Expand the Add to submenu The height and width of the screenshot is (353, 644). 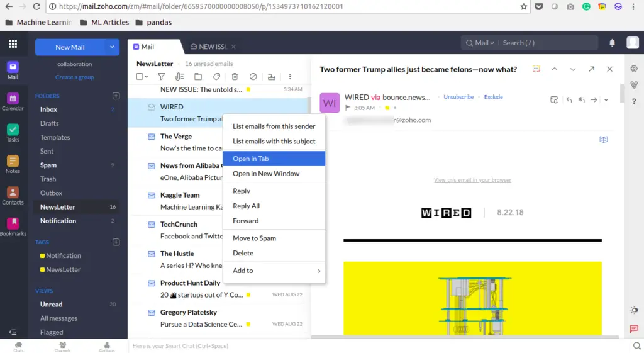274,271
